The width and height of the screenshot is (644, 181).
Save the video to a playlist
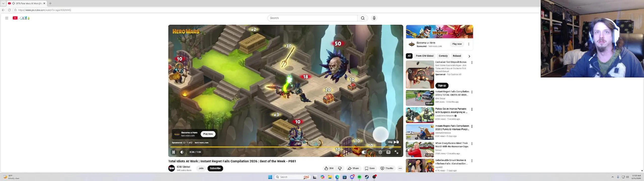click(370, 168)
